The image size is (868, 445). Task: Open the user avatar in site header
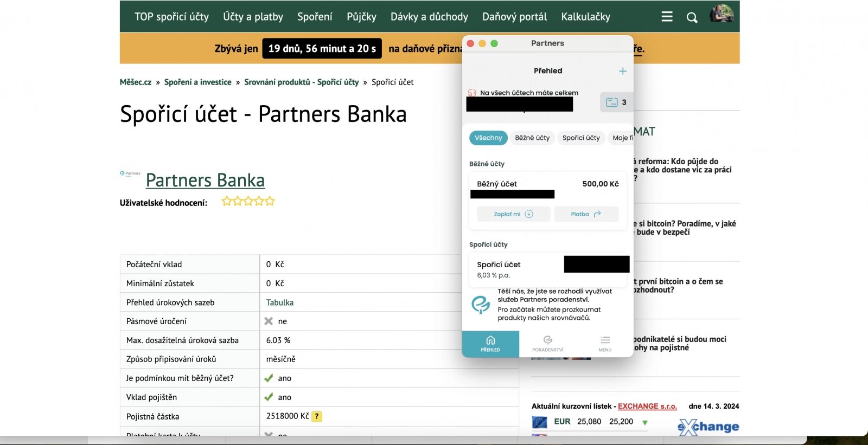click(722, 14)
